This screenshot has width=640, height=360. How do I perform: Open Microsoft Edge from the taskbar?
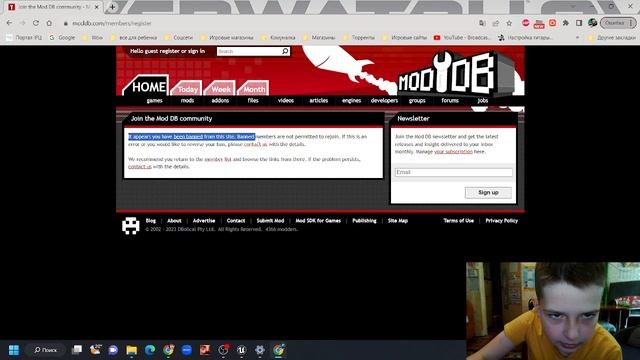point(150,350)
